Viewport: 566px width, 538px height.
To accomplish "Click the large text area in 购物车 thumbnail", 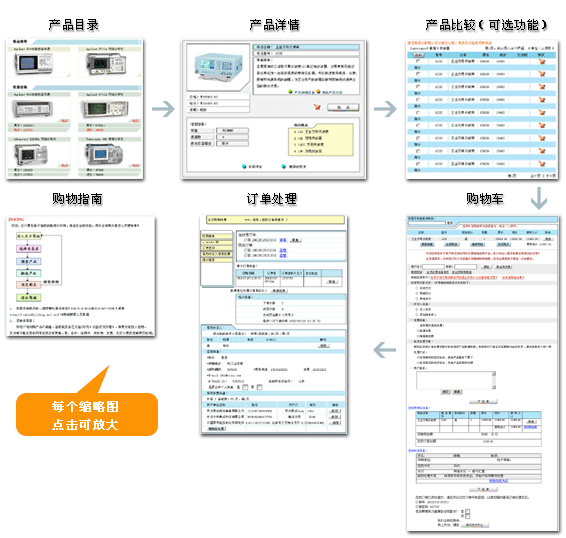I will tap(456, 380).
